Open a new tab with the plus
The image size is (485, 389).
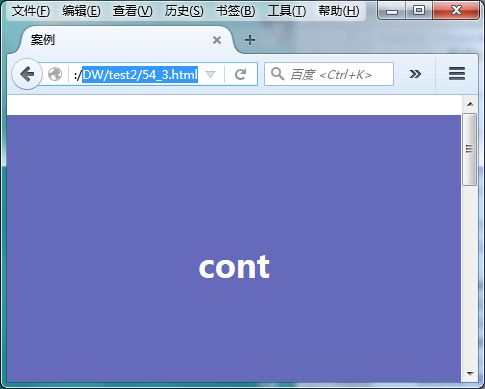click(x=250, y=40)
